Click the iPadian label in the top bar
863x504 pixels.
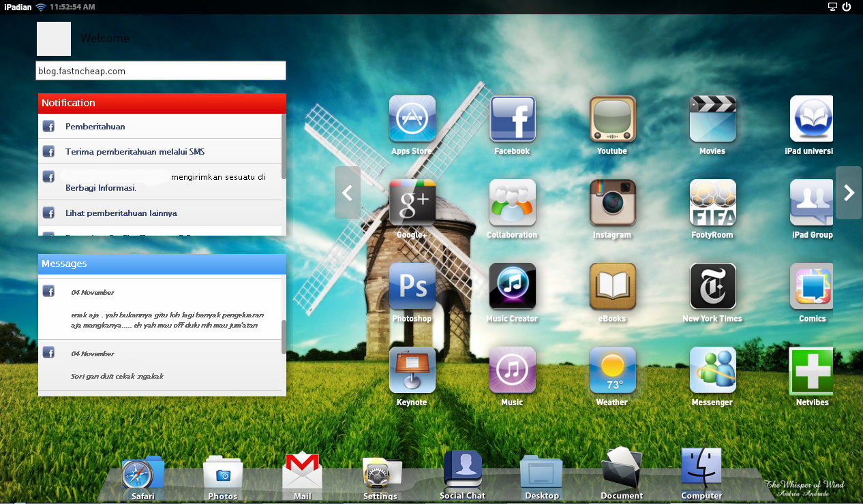click(x=17, y=7)
